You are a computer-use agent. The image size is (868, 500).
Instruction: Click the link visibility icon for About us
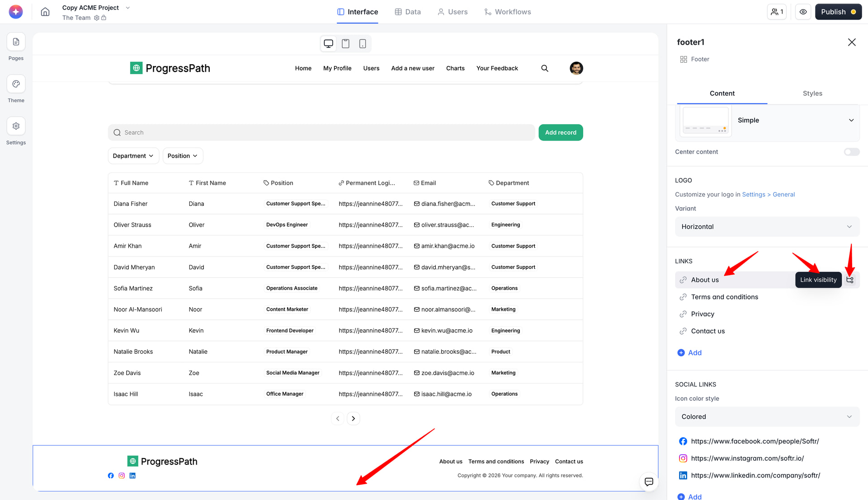[850, 280]
